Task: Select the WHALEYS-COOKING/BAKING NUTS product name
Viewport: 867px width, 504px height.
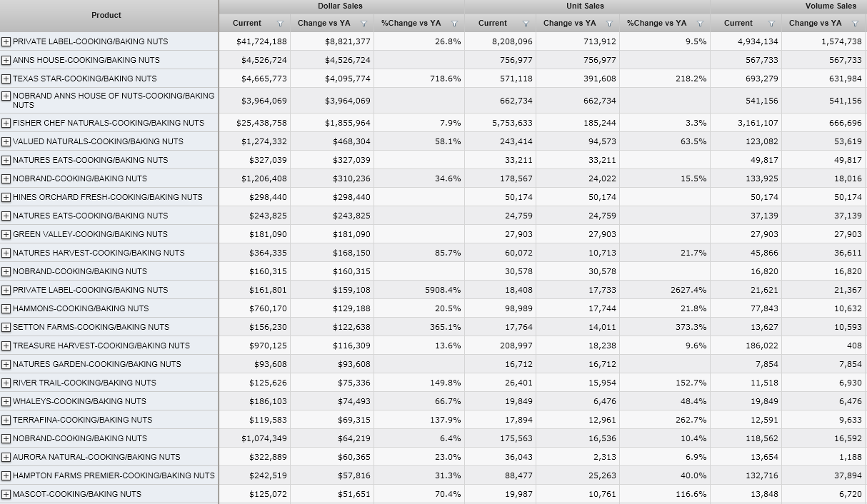Action: coord(79,401)
